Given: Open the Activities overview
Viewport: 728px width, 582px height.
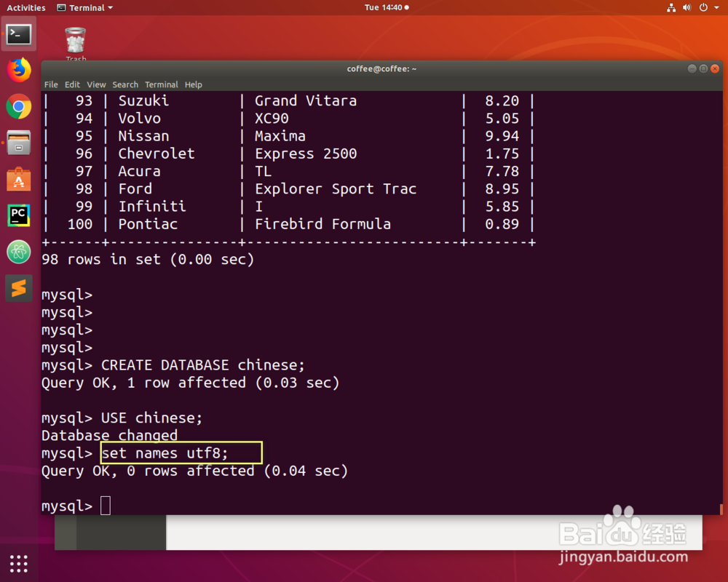Looking at the screenshot, I should tap(26, 7).
